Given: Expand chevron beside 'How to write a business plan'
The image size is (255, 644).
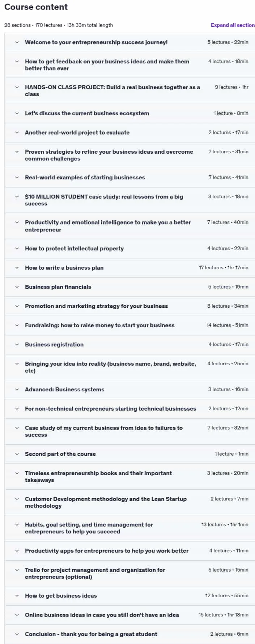Looking at the screenshot, I should tap(17, 268).
